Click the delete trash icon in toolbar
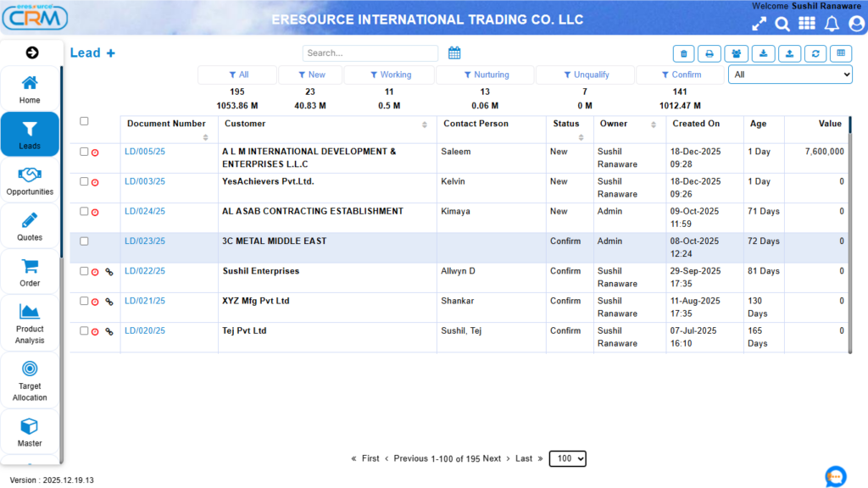868x488 pixels. point(684,53)
